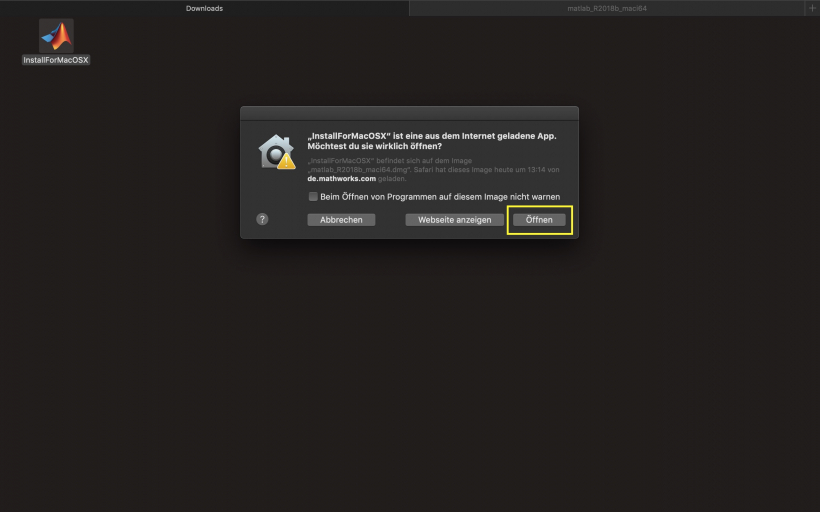820x512 pixels.
Task: Click the Webseite anzeigen button
Action: 454,220
